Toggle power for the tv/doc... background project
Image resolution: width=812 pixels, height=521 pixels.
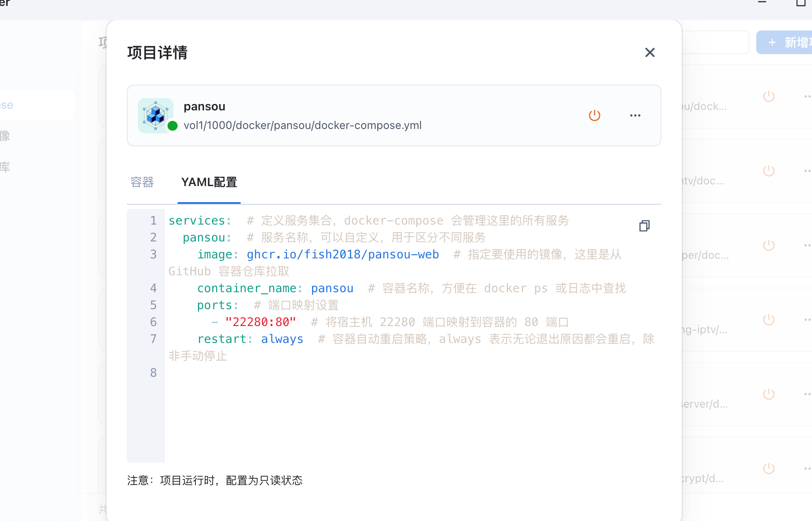(768, 171)
